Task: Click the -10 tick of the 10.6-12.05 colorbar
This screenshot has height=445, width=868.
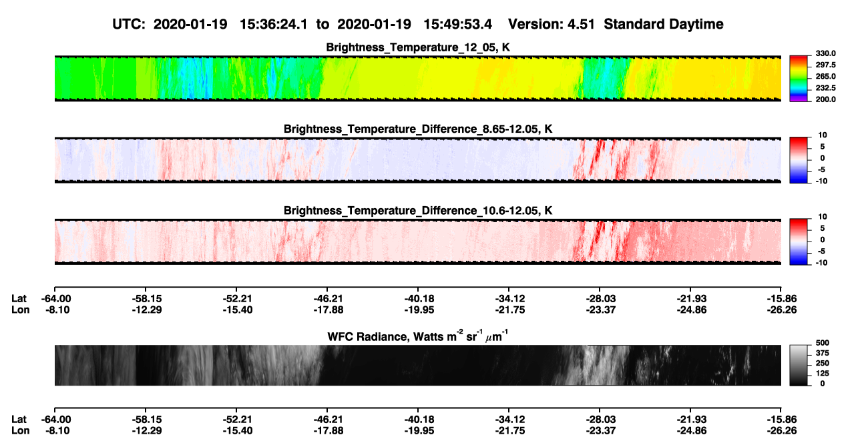Action: [821, 262]
